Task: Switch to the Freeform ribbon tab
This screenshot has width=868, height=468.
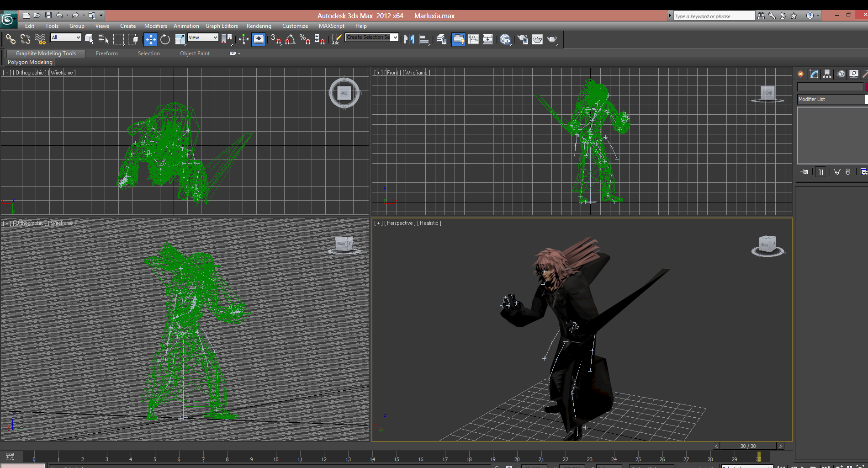Action: [106, 53]
